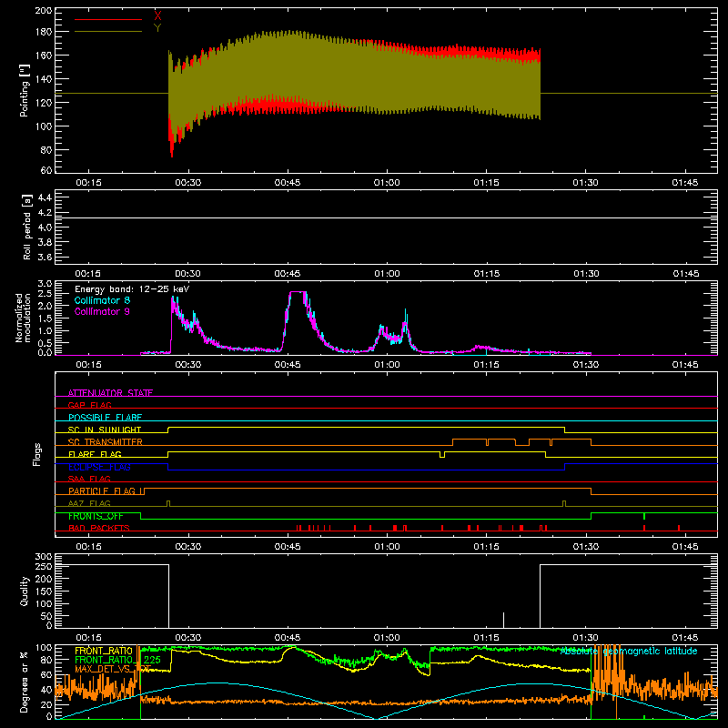
Task: Click the 60 tick on the Pointing axis
Action: point(46,170)
